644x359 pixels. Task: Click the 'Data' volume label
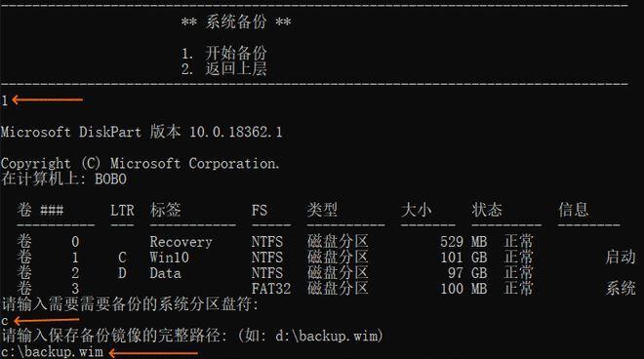pyautogui.click(x=165, y=273)
